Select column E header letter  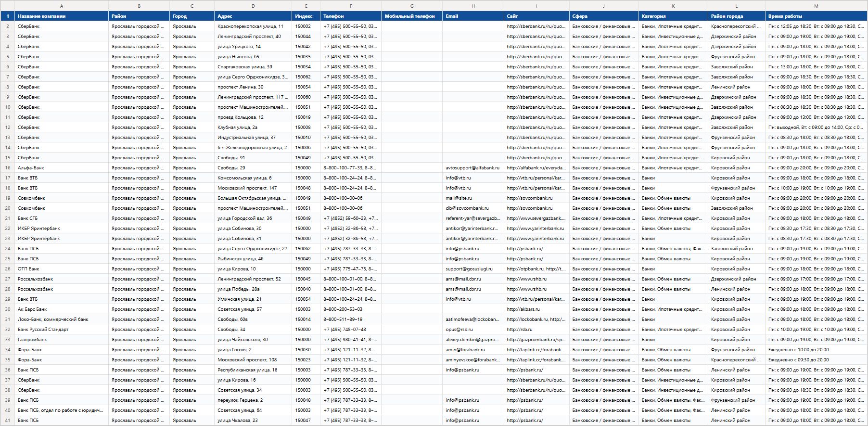306,6
